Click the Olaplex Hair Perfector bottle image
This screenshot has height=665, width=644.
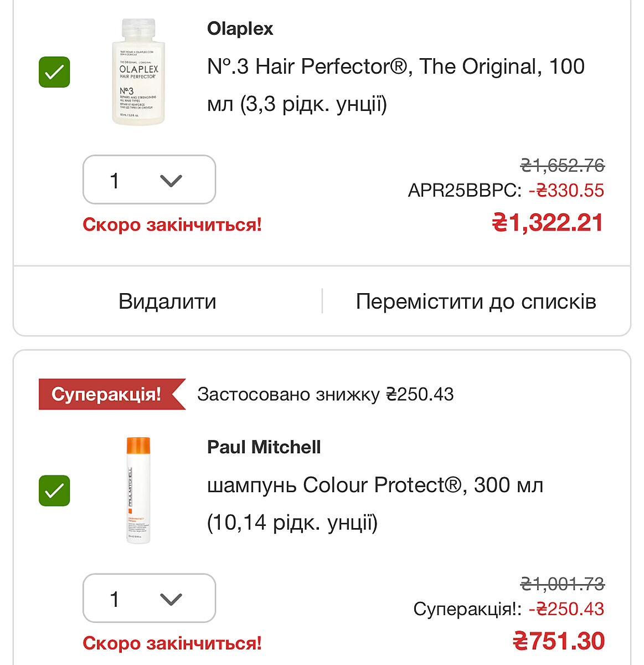click(138, 72)
